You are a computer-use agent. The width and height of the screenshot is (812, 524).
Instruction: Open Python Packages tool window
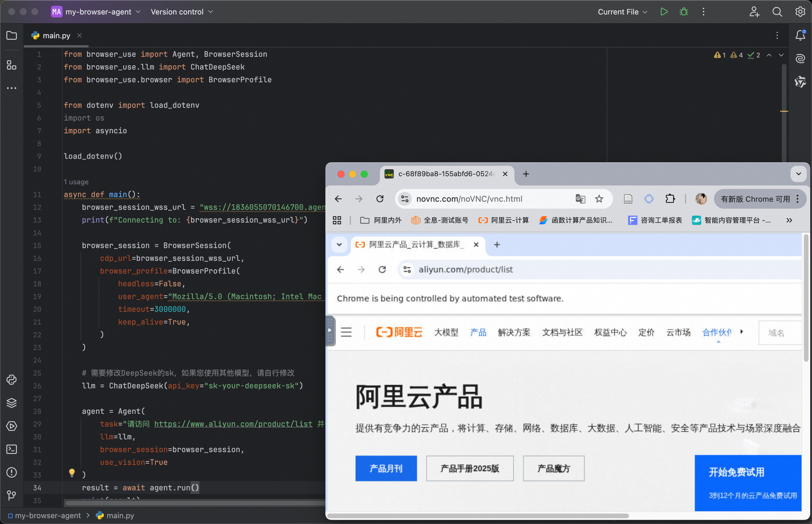(x=12, y=403)
